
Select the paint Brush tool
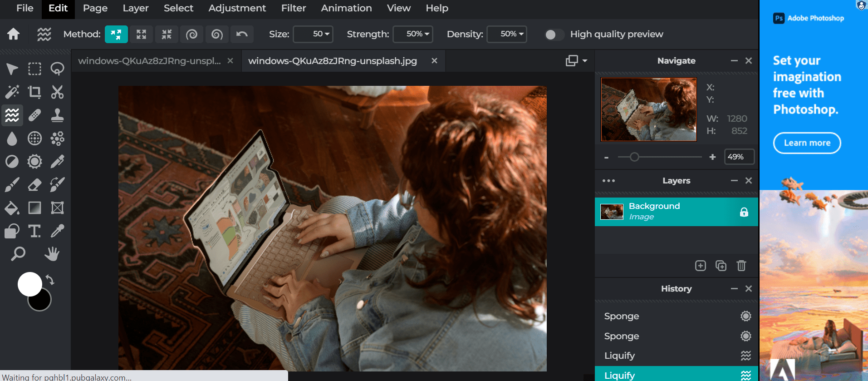[12, 185]
